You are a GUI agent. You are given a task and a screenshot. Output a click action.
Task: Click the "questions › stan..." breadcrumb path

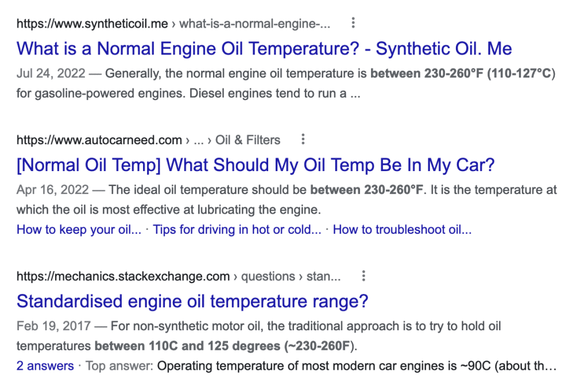[291, 276]
